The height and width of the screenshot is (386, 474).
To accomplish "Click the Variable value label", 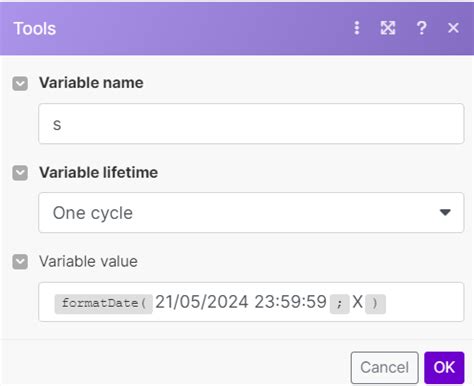I will click(x=88, y=262).
